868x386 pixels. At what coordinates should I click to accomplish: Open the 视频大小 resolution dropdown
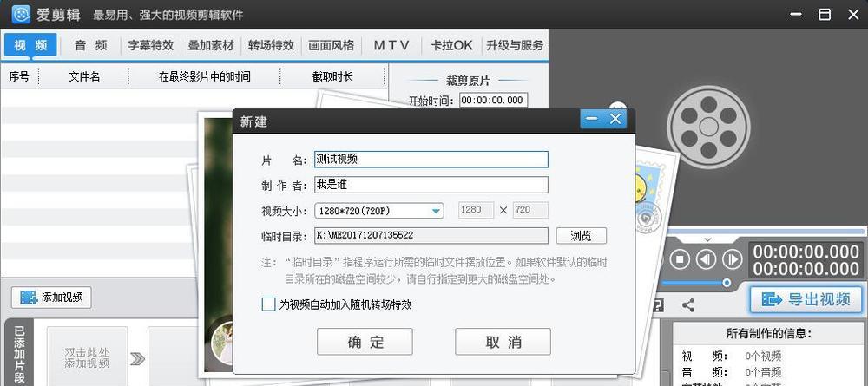(x=379, y=211)
